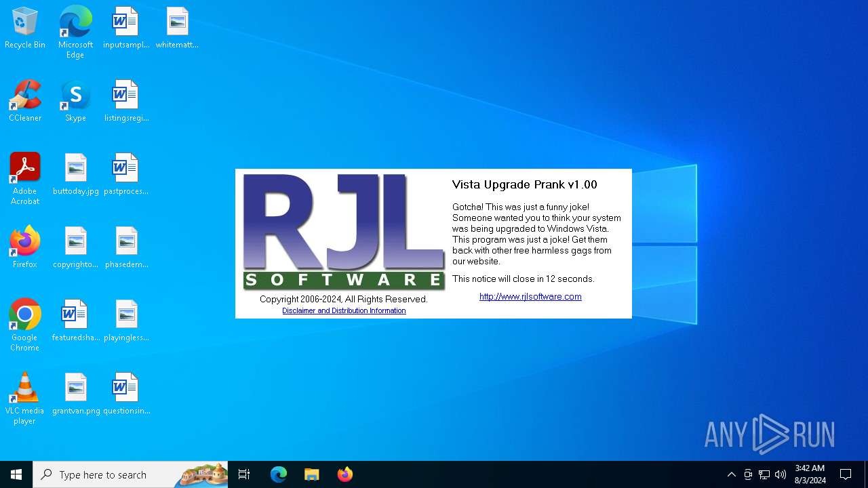
Task: Select the inputsampl... Word document icon
Action: pyautogui.click(x=126, y=28)
